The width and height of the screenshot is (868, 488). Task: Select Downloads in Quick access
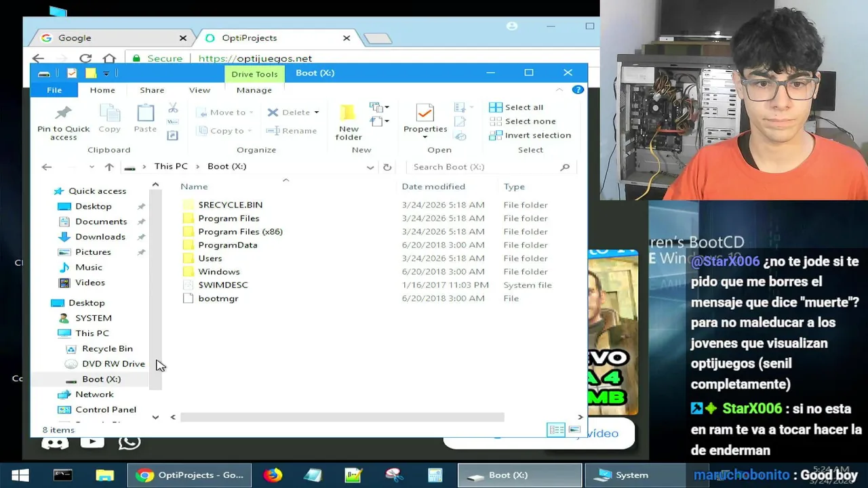100,237
